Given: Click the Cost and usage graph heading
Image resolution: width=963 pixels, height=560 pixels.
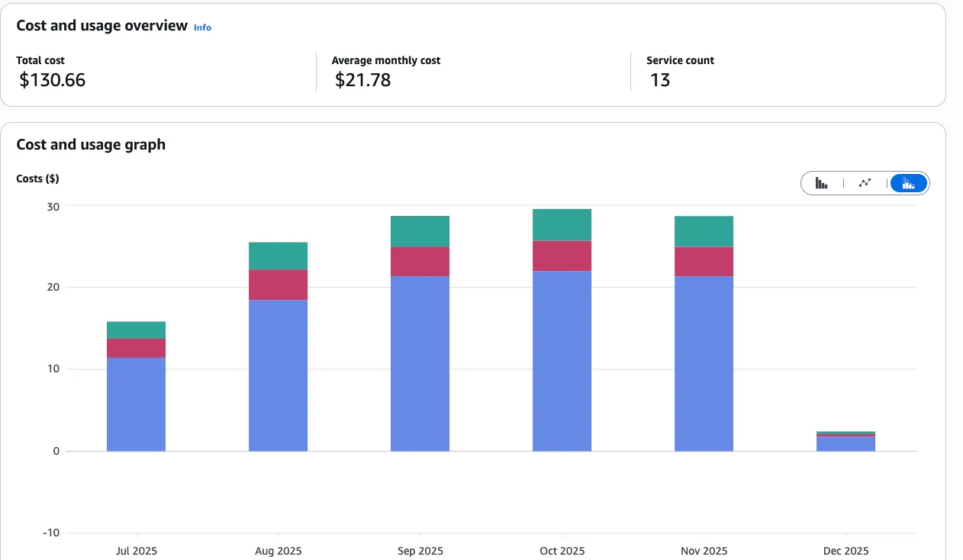Looking at the screenshot, I should (91, 144).
